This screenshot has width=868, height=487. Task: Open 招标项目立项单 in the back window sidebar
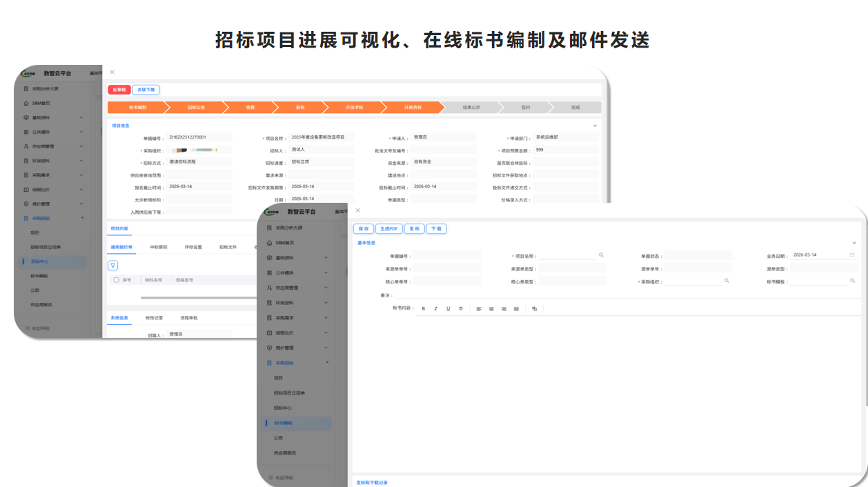[46, 247]
